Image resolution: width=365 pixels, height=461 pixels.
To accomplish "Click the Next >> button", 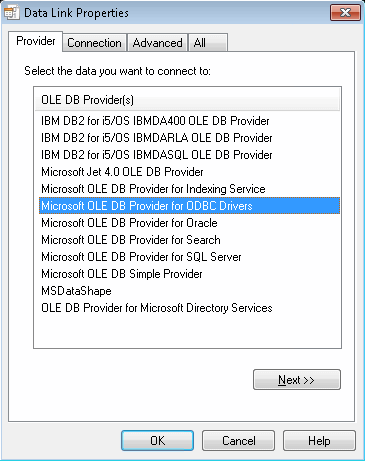I will coord(297,380).
